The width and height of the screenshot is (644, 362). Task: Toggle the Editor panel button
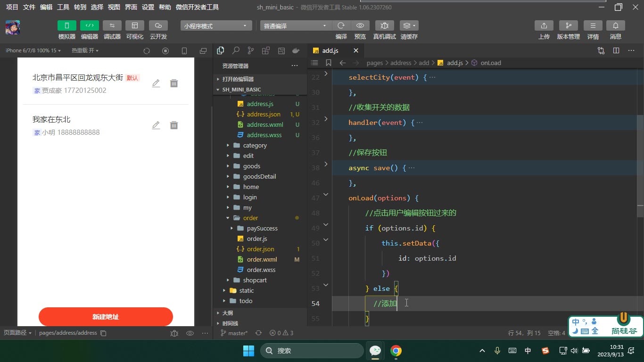pos(90,25)
